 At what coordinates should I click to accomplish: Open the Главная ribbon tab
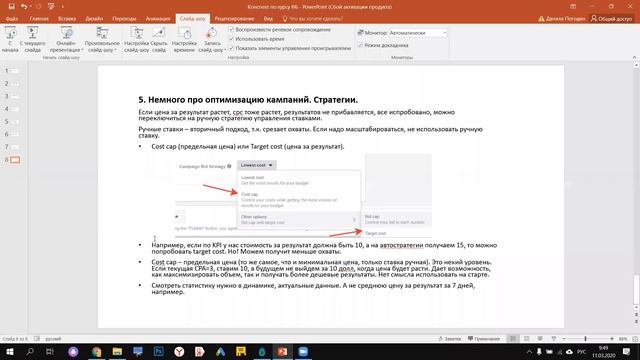coord(39,19)
